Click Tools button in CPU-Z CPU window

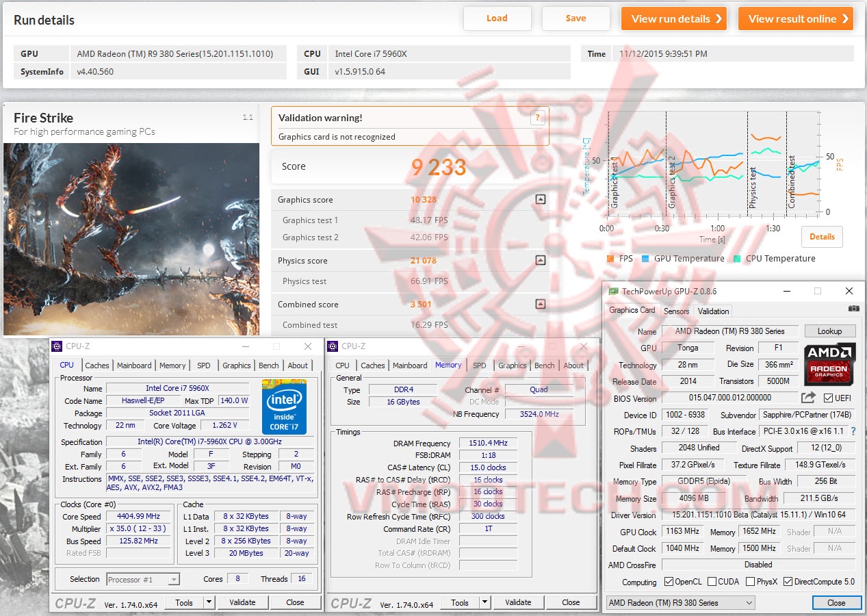184,603
